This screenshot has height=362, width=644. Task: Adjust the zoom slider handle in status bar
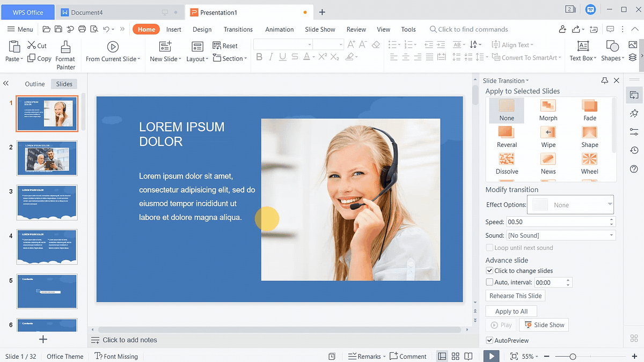(573, 356)
